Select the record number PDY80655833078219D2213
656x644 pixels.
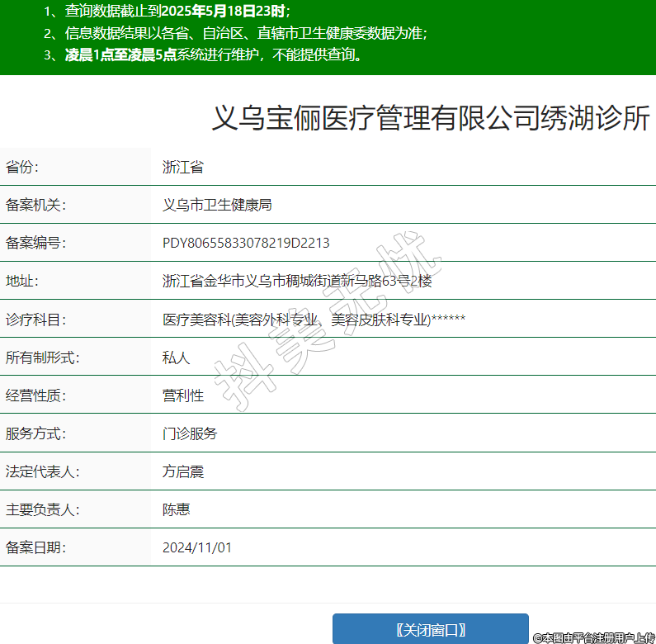point(246,243)
